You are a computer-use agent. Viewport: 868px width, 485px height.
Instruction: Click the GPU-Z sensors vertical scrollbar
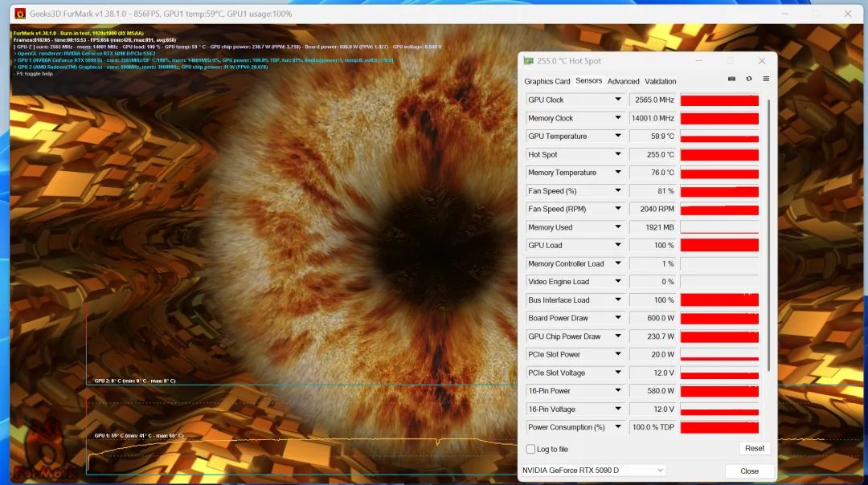click(x=768, y=235)
